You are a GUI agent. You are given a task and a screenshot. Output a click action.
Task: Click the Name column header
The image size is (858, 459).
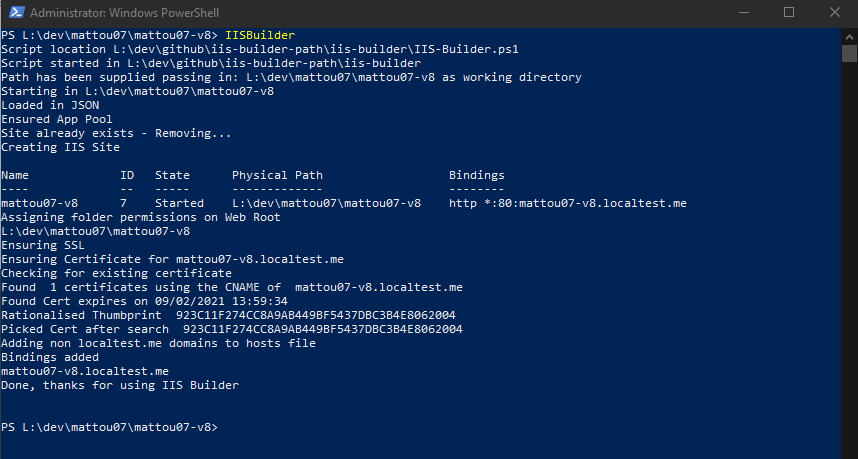[15, 176]
